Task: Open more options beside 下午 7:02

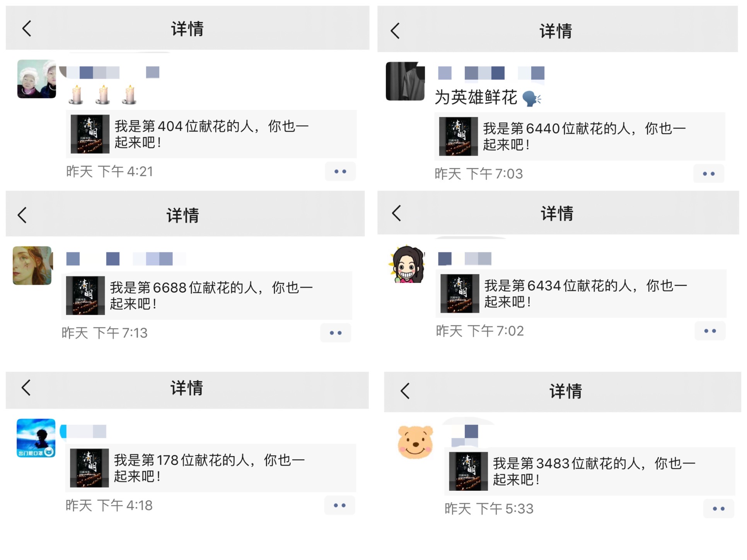Action: pos(710,331)
